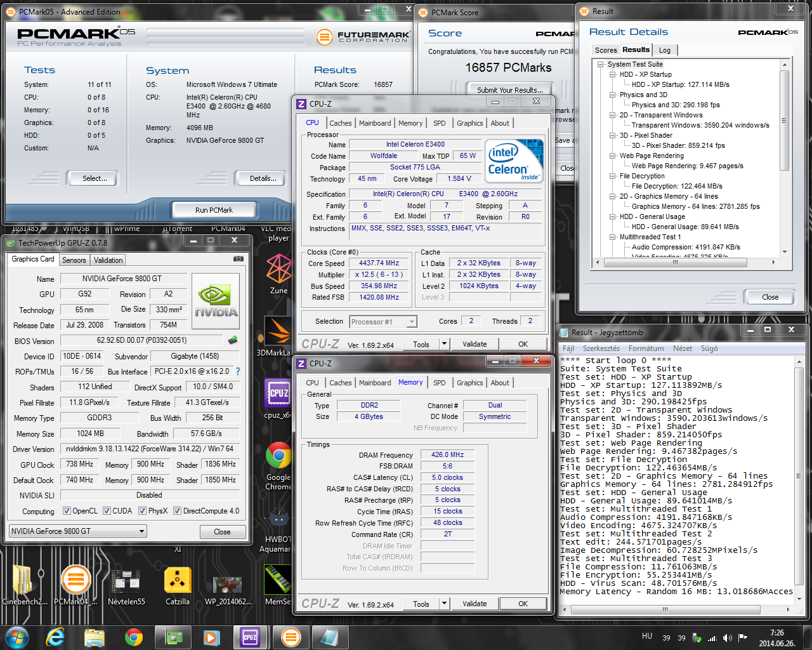Image resolution: width=812 pixels, height=650 pixels.
Task: Click the Bus Interface question mark in GPU-Z
Action: pos(238,371)
